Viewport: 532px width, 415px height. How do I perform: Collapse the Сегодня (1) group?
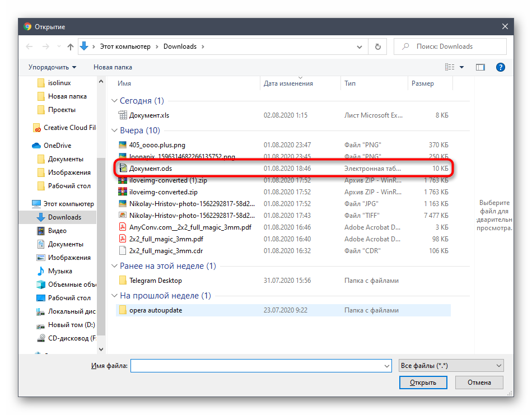[x=114, y=101]
